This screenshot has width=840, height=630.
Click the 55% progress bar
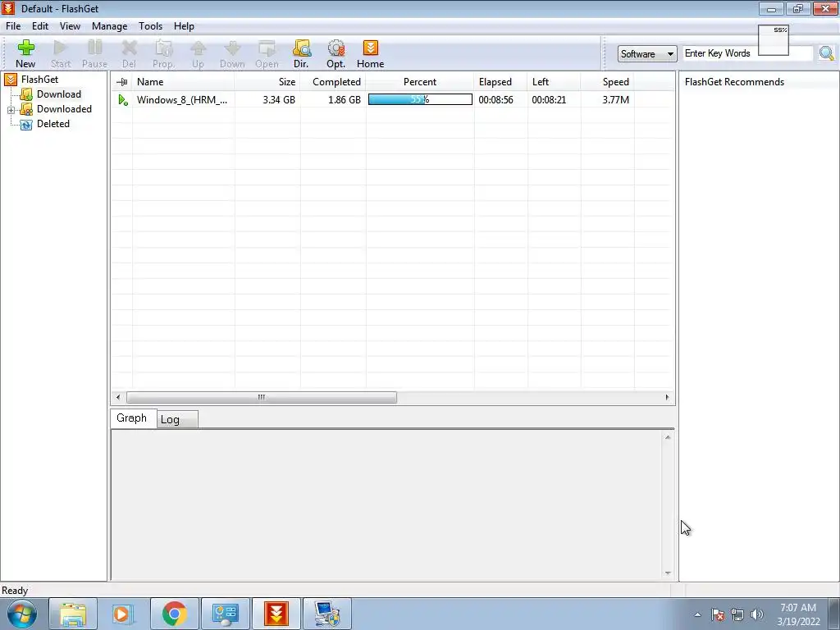coord(420,99)
